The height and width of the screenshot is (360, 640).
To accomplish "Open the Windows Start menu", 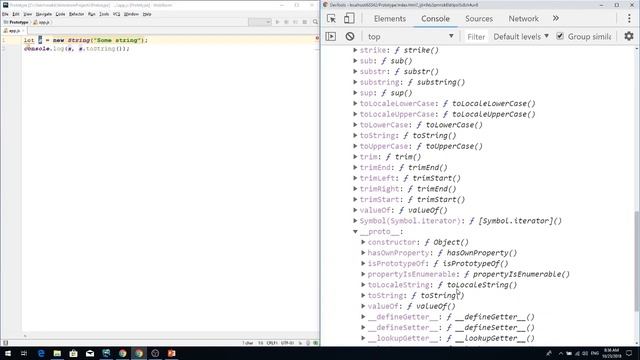I will point(8,353).
